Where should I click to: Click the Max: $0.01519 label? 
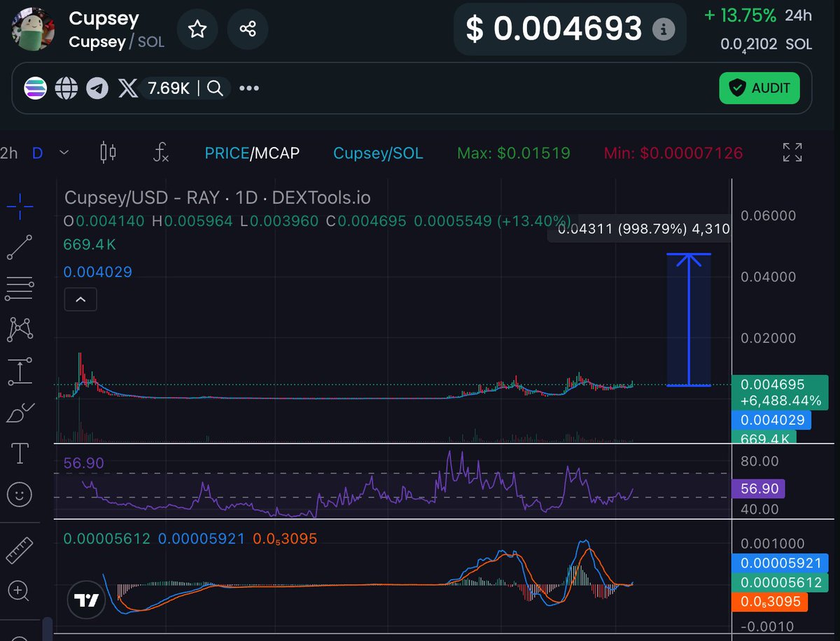click(x=514, y=153)
